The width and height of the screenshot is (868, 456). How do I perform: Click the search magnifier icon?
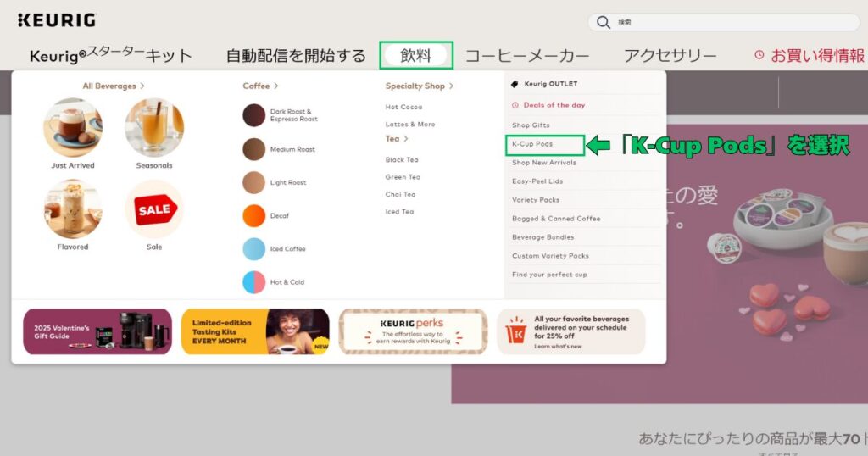(x=604, y=22)
